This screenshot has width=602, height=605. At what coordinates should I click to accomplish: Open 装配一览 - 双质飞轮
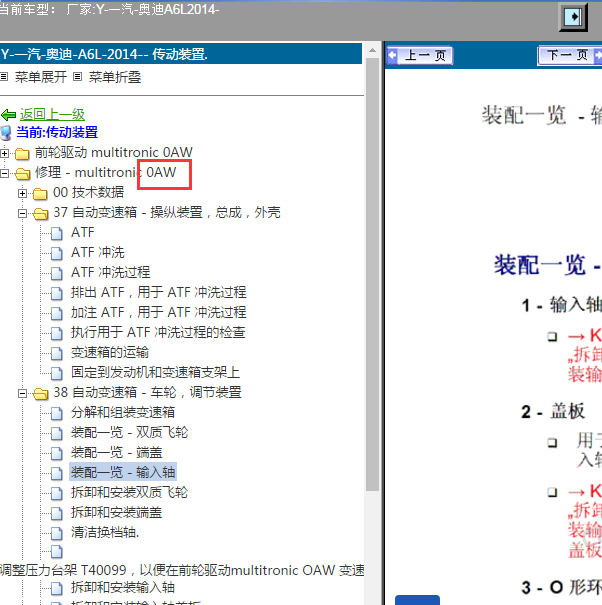click(130, 433)
